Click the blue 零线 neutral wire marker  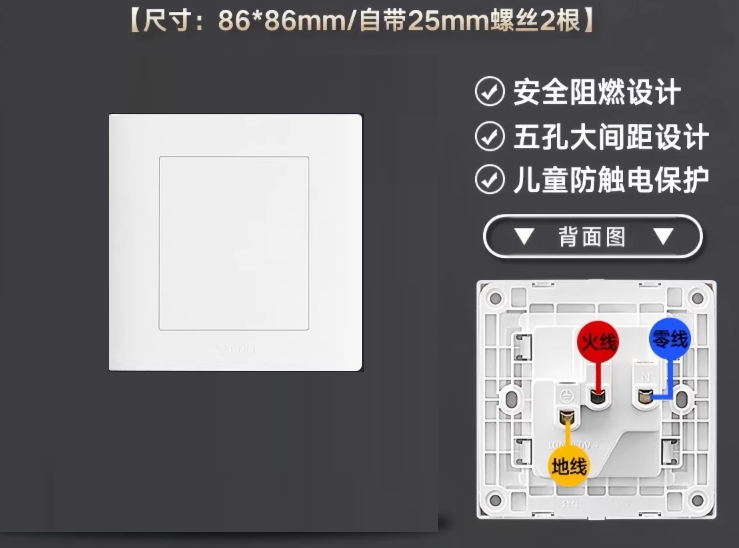click(x=670, y=338)
